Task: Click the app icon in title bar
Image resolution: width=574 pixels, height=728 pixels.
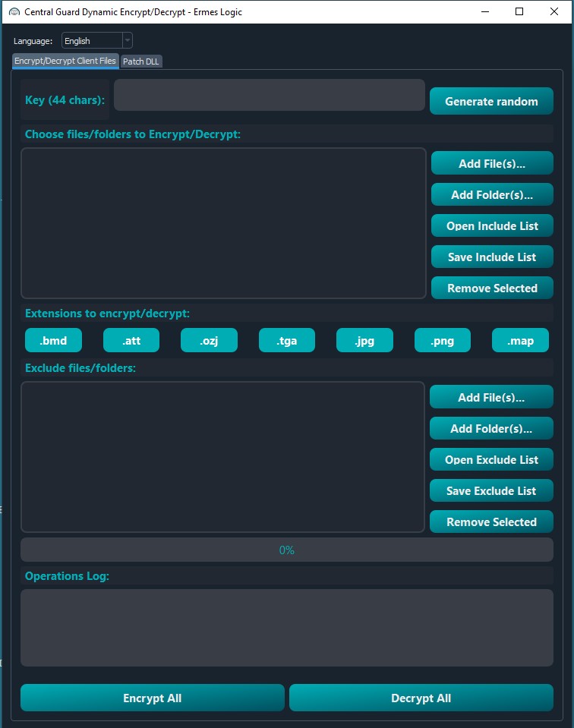Action: click(x=14, y=12)
